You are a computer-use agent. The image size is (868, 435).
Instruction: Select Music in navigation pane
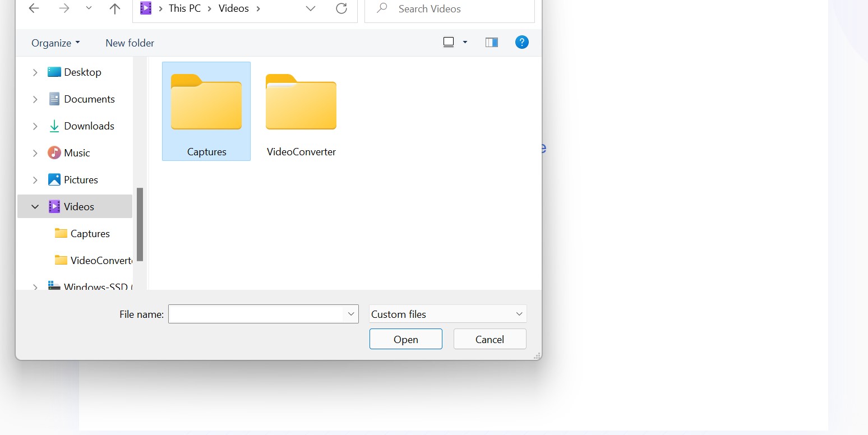click(77, 152)
